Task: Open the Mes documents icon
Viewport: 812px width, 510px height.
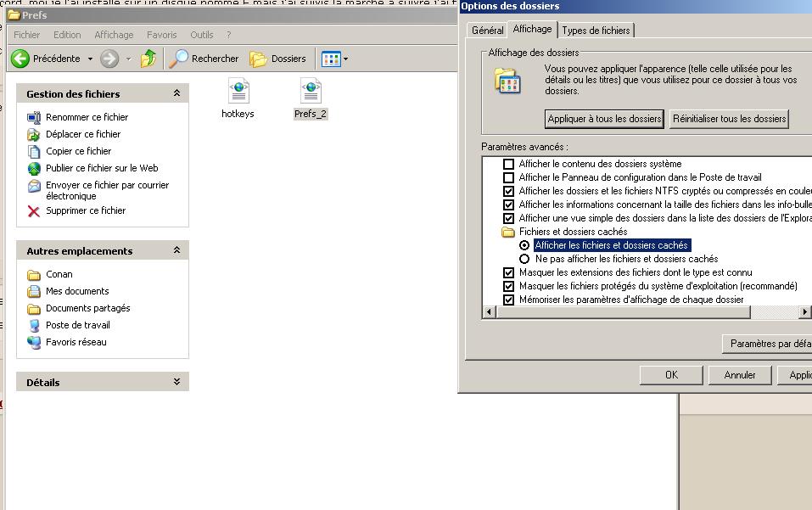Action: click(34, 292)
